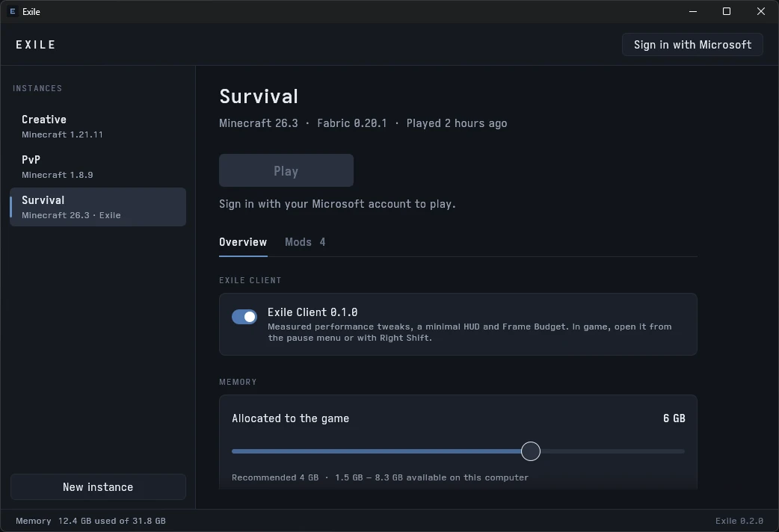Select the Creative instance
Image resolution: width=779 pixels, height=532 pixels.
pyautogui.click(x=98, y=126)
